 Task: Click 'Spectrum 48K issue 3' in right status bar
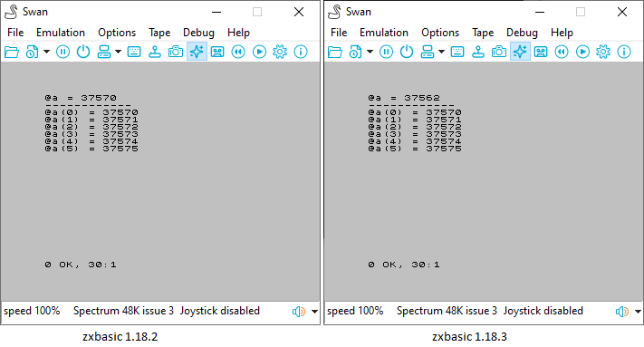click(447, 311)
